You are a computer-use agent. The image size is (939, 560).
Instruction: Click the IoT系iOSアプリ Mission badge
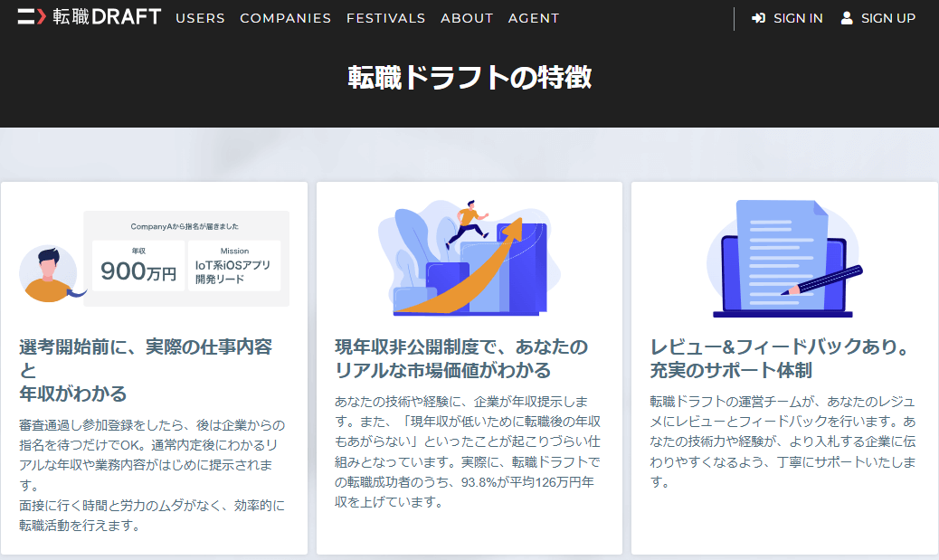pos(234,266)
